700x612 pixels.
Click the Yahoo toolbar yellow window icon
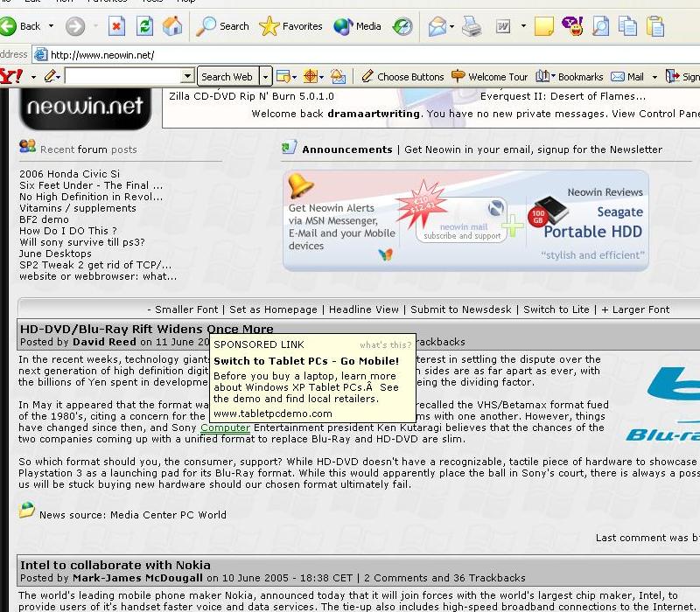point(283,77)
